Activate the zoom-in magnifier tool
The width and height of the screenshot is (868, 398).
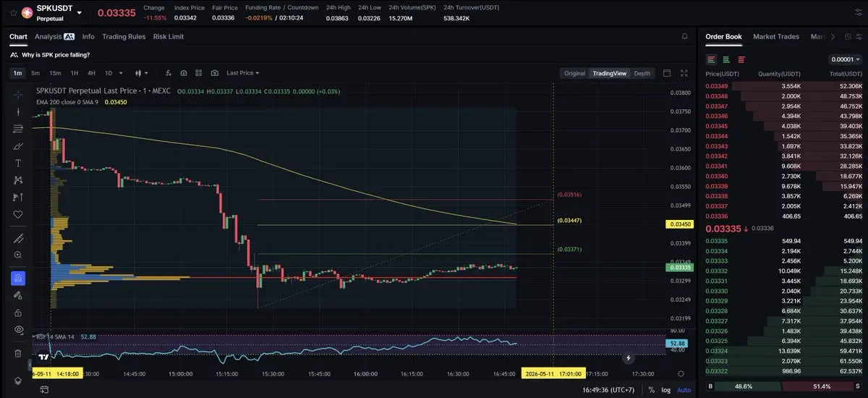[18, 255]
